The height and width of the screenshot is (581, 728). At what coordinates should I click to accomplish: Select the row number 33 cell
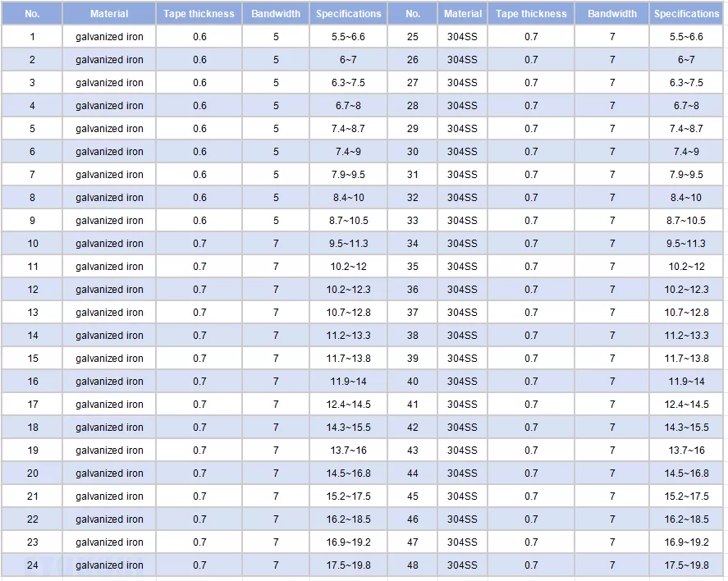click(x=412, y=221)
